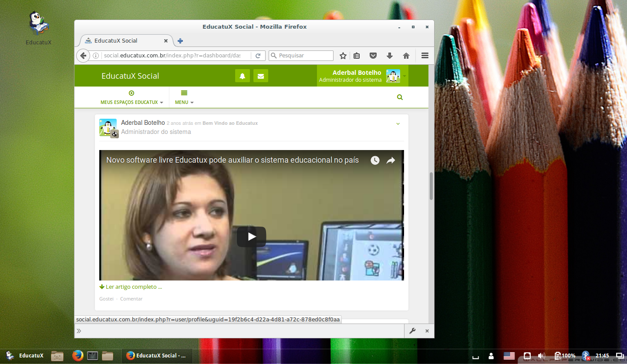Click the Bluetooth tray icon

(586, 356)
